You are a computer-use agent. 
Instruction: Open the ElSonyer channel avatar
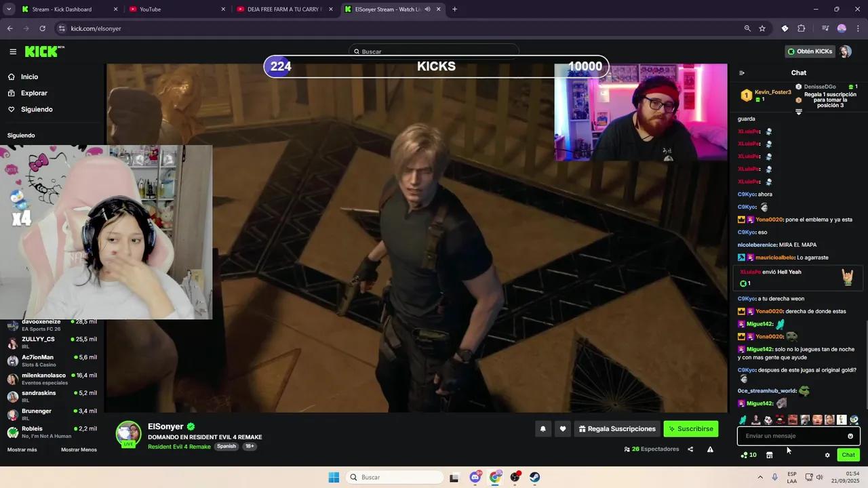coord(128,434)
